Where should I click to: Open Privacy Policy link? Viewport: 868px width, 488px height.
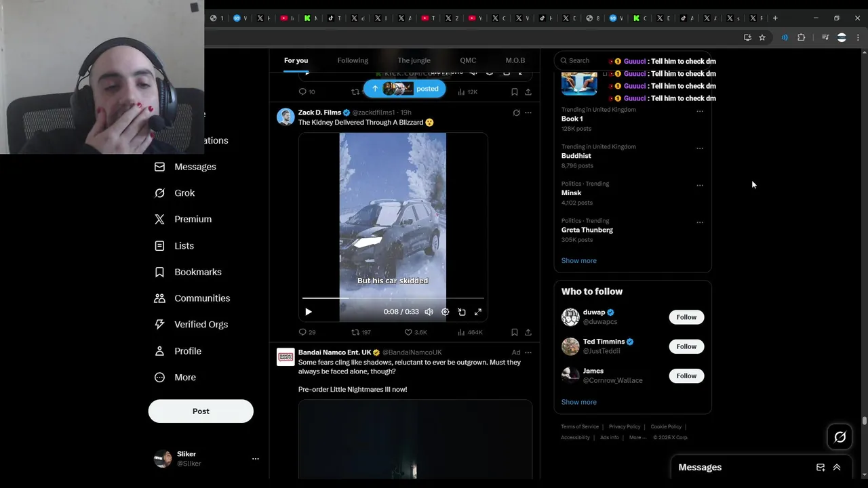click(x=625, y=426)
